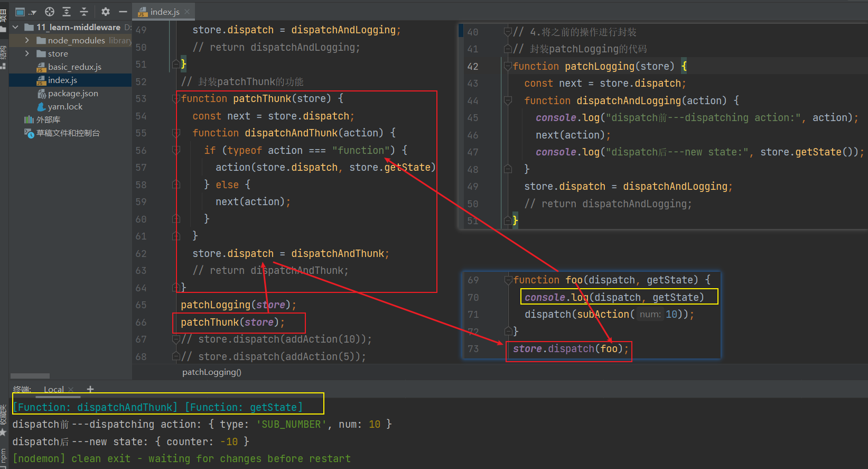
Task: Click line number 66 in the gutter
Action: pos(141,322)
